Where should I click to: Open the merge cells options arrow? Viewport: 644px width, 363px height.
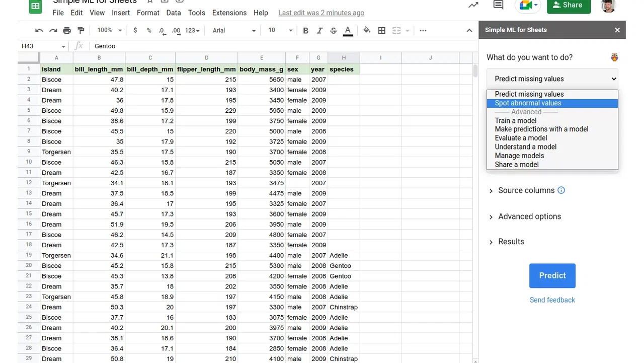[x=408, y=31]
